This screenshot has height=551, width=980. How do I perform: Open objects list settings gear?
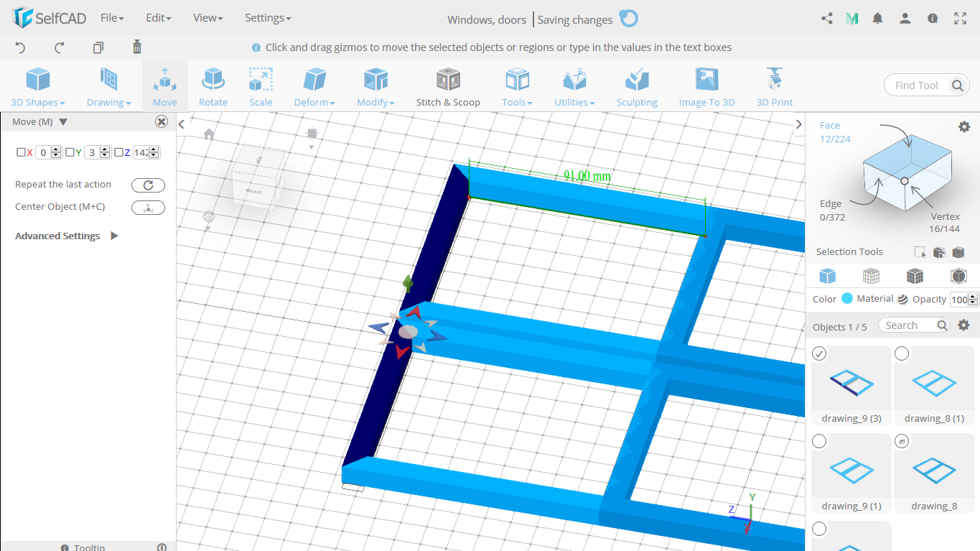pos(964,325)
